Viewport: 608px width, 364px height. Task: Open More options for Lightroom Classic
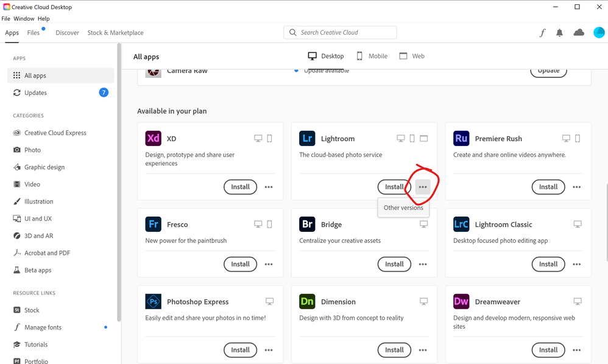coord(576,264)
